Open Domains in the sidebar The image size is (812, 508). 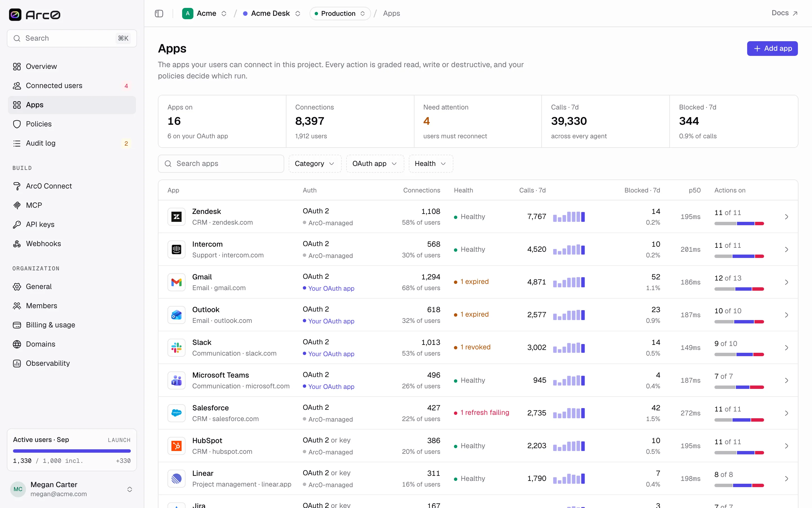tap(72, 344)
